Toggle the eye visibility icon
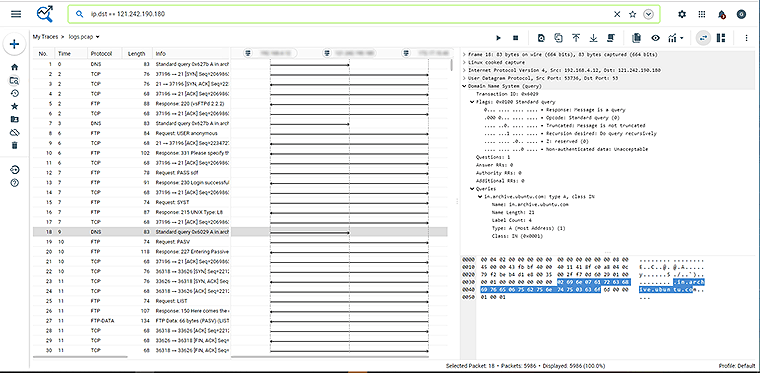This screenshot has height=373, width=760. [655, 38]
